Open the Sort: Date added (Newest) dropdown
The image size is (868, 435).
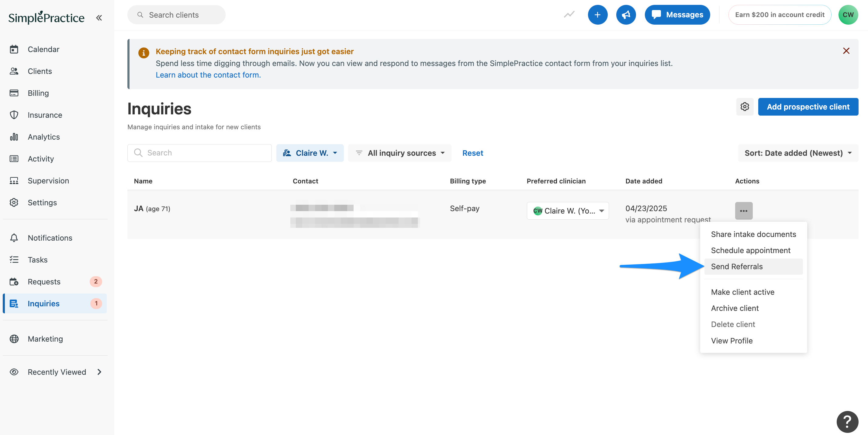point(798,153)
